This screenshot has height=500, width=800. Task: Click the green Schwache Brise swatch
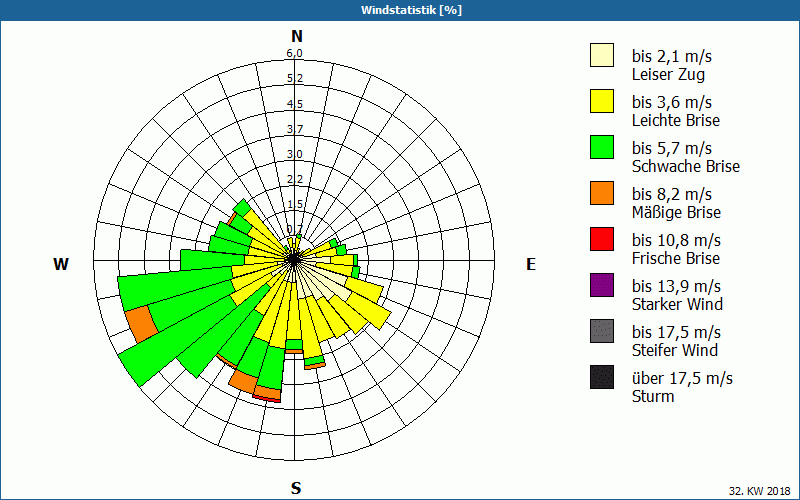[x=602, y=147]
